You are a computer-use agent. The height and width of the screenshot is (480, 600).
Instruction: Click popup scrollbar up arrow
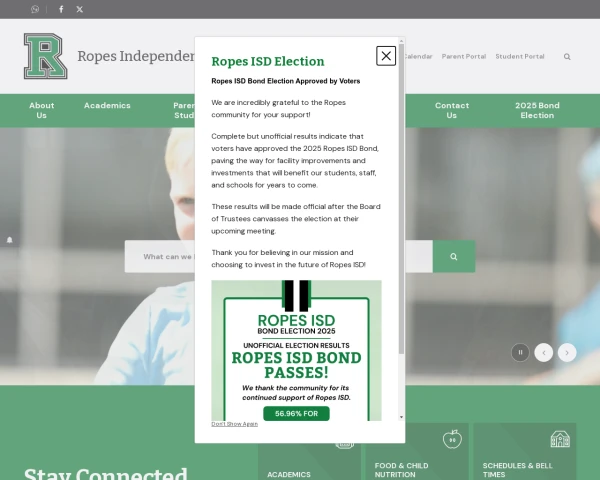click(401, 41)
